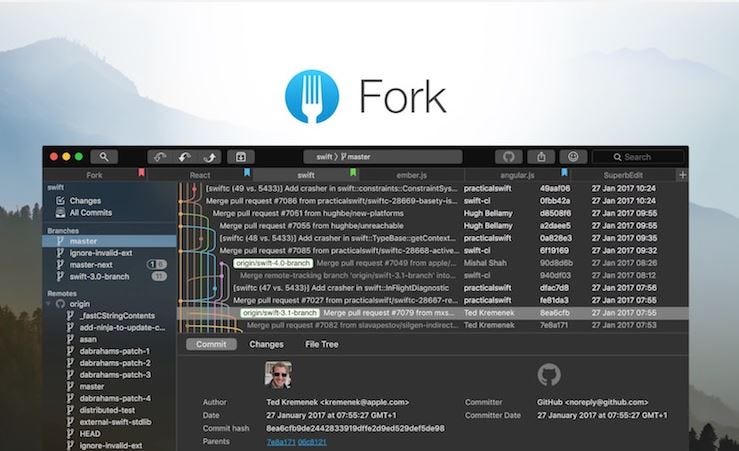Switch to the ember.js repository tab
The width and height of the screenshot is (739, 451).
coord(411,175)
